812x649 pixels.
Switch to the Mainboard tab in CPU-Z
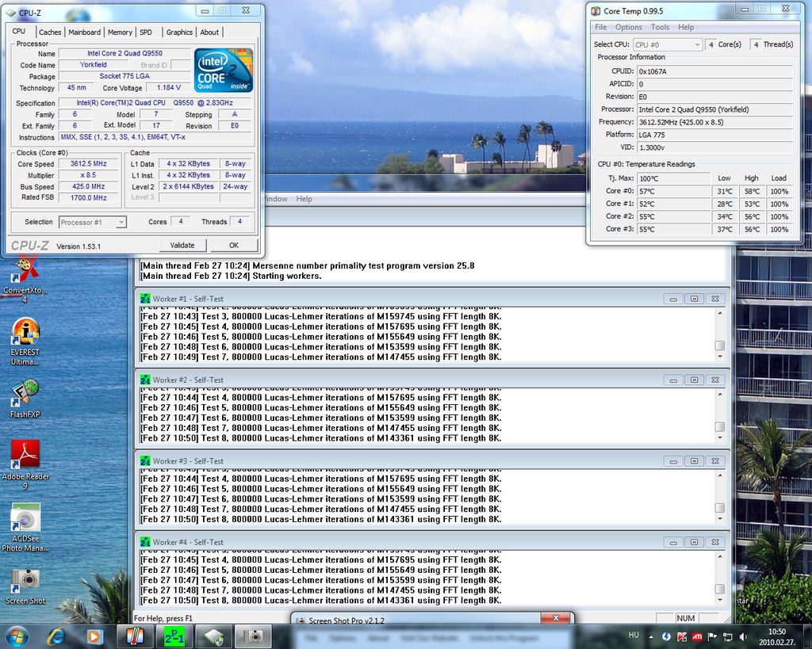pos(84,32)
